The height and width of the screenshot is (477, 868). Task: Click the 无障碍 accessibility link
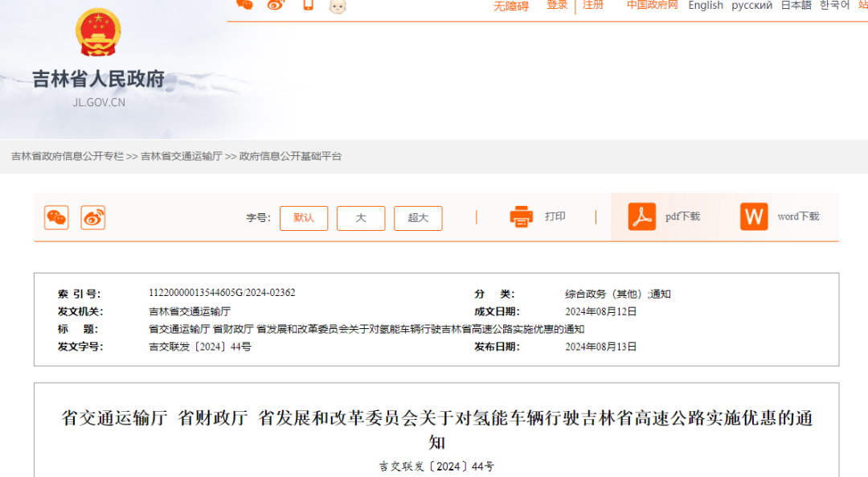(x=511, y=6)
